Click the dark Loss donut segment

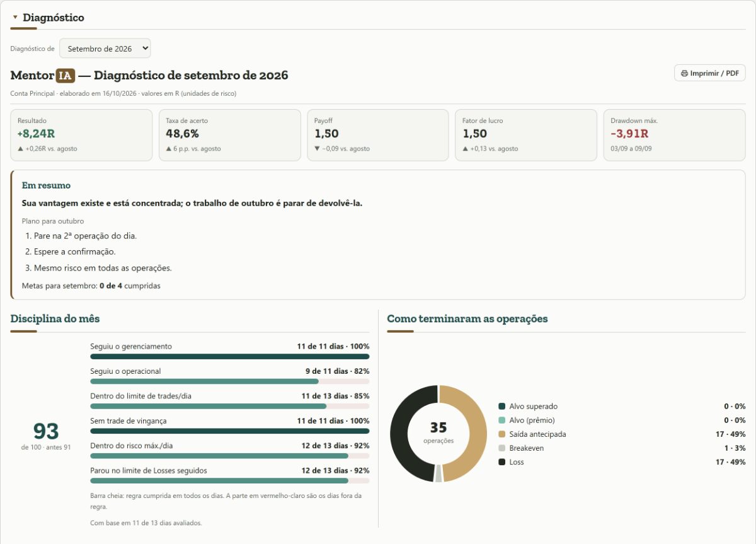tap(399, 434)
